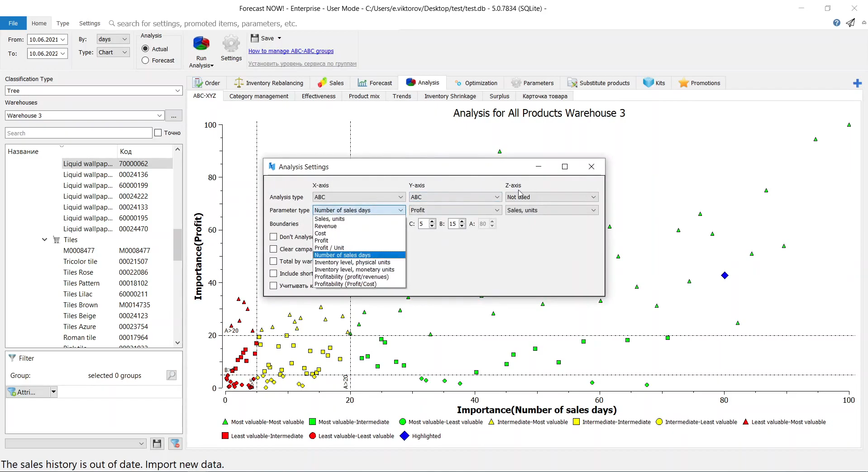The width and height of the screenshot is (868, 472).
Task: Open the Substitute products tab icon
Action: pos(572,83)
